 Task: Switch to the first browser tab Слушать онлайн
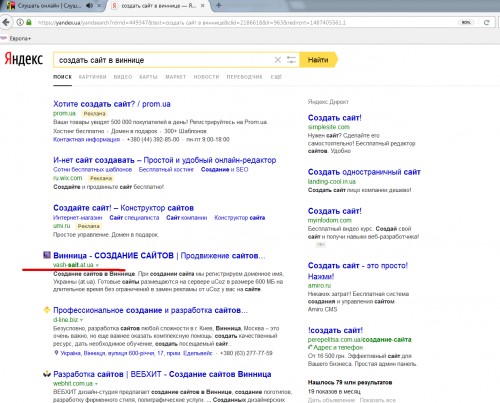[50, 6]
